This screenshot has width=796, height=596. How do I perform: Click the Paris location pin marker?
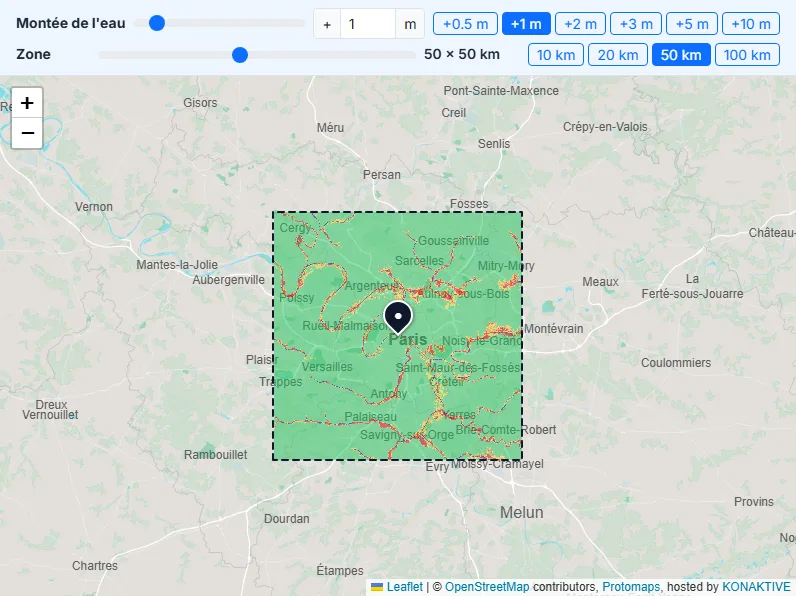click(399, 318)
